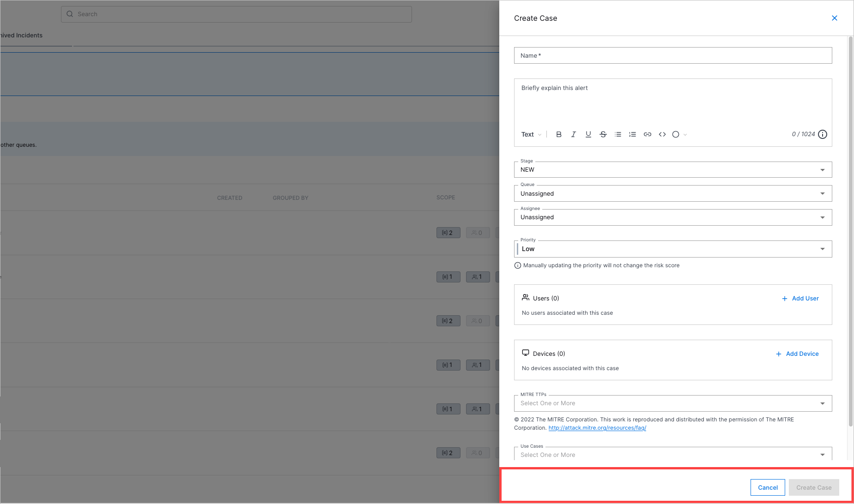This screenshot has width=854, height=504.
Task: Apply strikethrough formatting
Action: coord(603,134)
